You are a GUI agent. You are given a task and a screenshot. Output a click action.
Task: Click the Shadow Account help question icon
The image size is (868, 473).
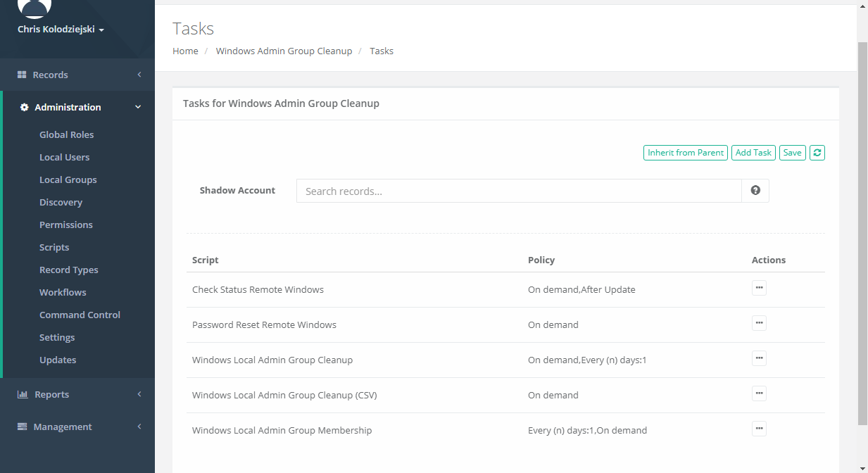[x=755, y=191]
